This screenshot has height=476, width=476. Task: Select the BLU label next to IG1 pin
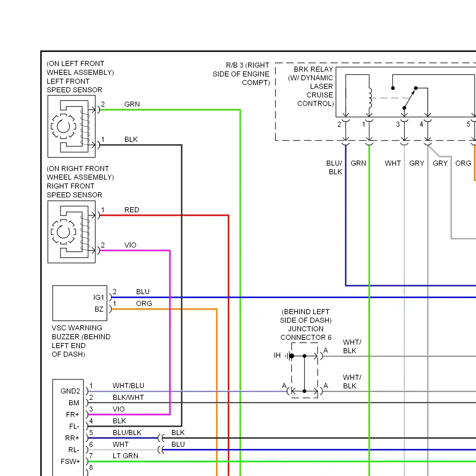tap(143, 292)
